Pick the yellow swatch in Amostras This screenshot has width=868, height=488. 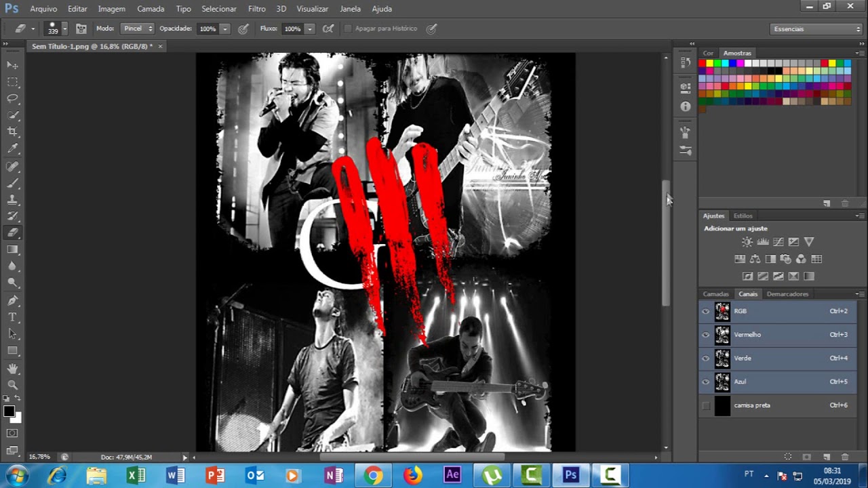pyautogui.click(x=710, y=63)
